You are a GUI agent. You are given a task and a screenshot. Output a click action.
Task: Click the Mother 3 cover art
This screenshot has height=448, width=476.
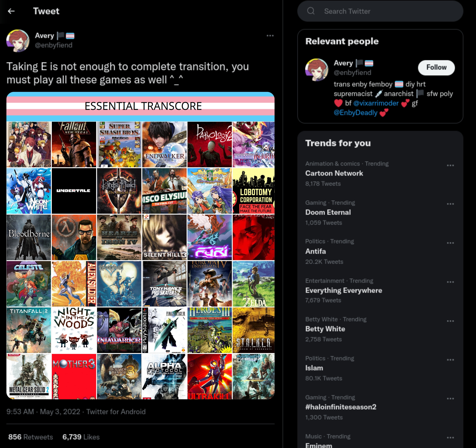[x=74, y=376]
